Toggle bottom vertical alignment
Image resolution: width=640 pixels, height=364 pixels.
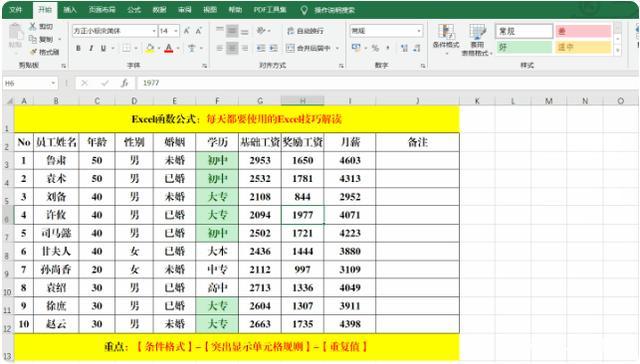pyautogui.click(x=244, y=31)
